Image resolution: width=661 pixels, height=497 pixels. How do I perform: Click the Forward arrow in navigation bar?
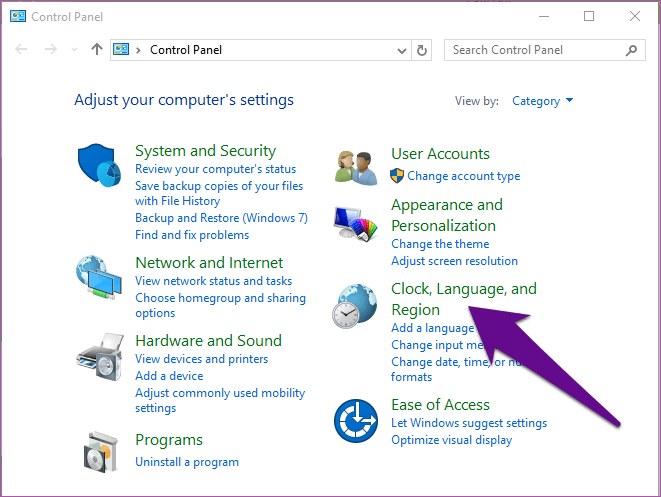tap(51, 50)
